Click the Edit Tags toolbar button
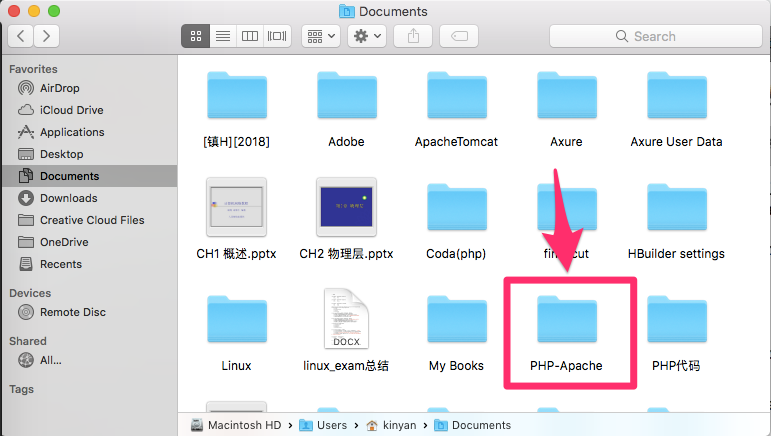This screenshot has width=771, height=436. (x=459, y=36)
